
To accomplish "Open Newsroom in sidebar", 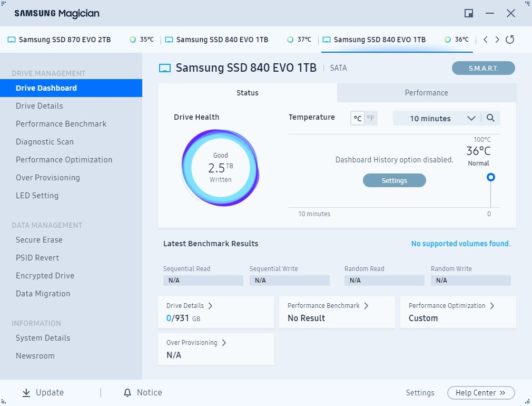I will tap(71, 356).
